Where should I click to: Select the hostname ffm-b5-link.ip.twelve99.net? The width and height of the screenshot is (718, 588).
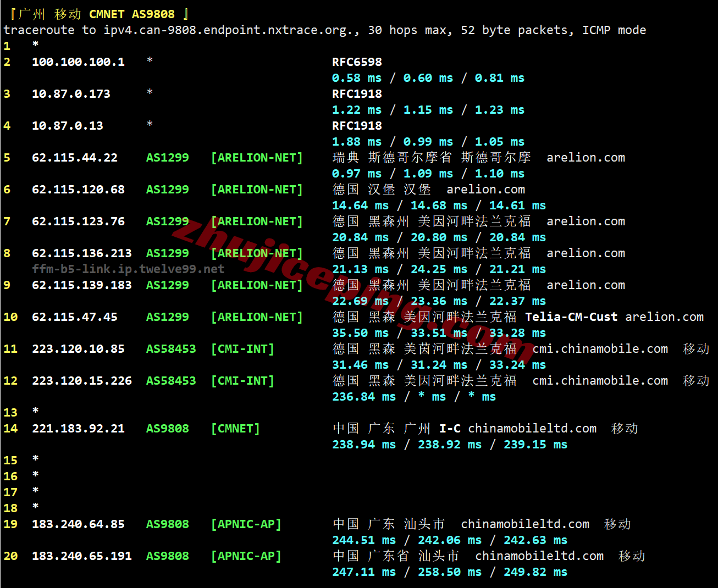[128, 269]
